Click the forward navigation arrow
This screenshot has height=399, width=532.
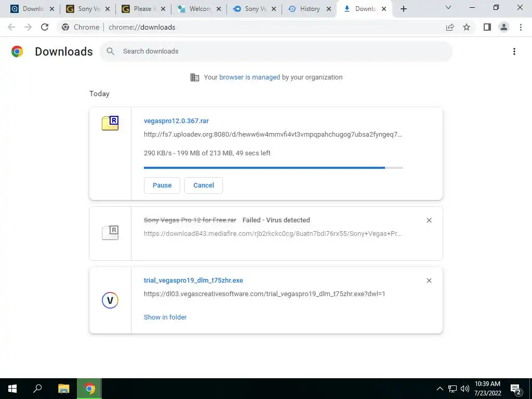(28, 27)
